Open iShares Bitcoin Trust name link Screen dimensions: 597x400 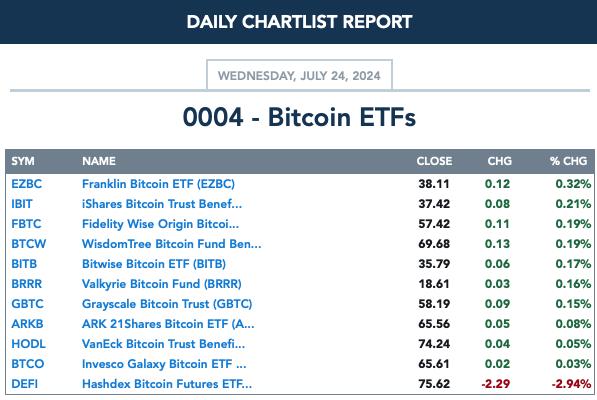(x=162, y=204)
